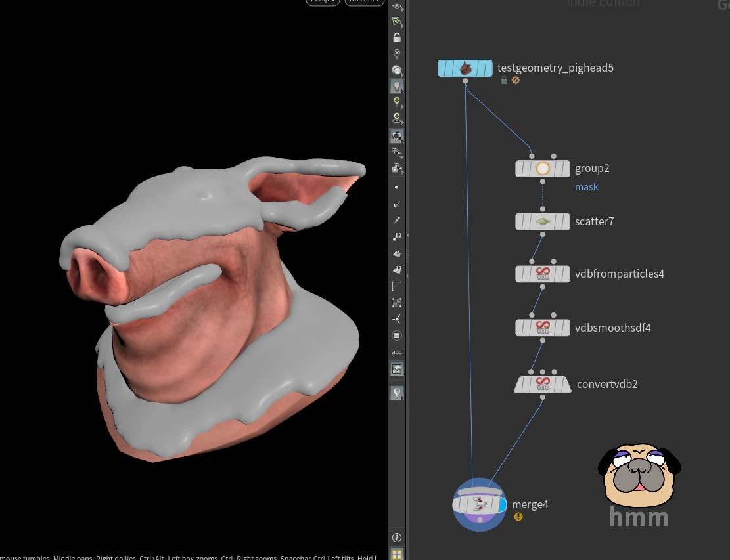Click the yellow bulb lighting icon
The image size is (730, 560).
click(397, 102)
